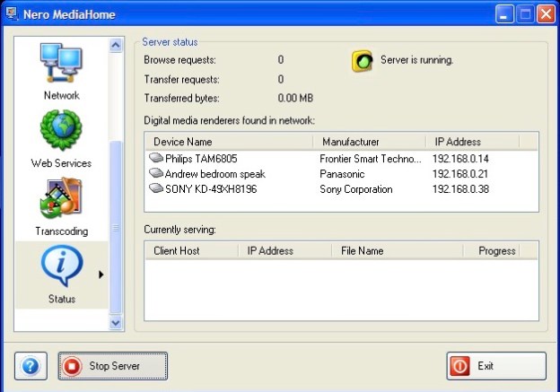Screen dimensions: 560x392
Task: Click IP address 192.168.0.38
Action: pyautogui.click(x=460, y=189)
